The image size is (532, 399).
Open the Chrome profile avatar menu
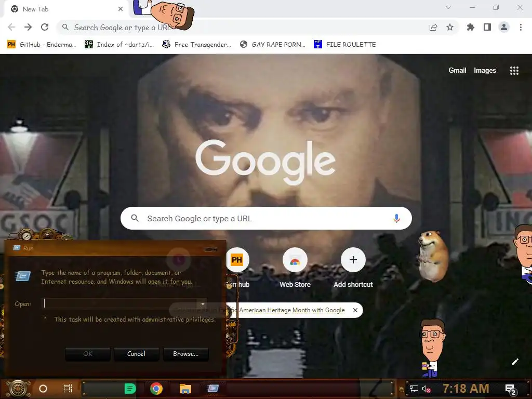point(504,27)
